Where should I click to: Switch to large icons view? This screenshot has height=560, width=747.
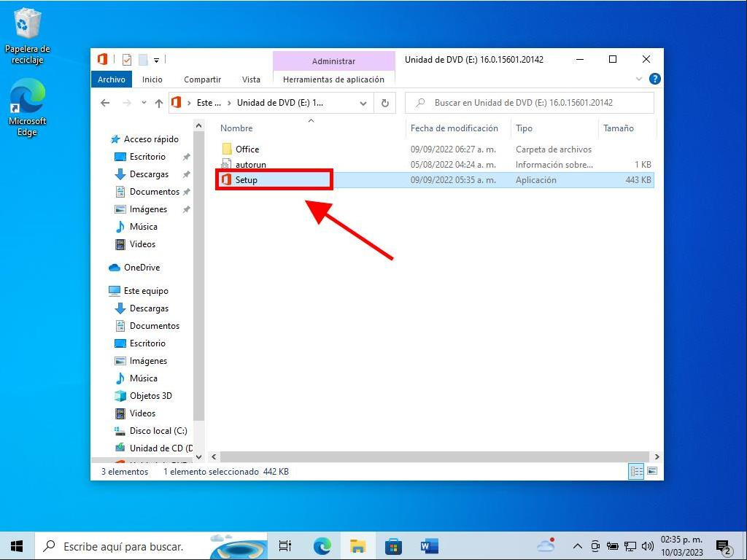click(652, 472)
